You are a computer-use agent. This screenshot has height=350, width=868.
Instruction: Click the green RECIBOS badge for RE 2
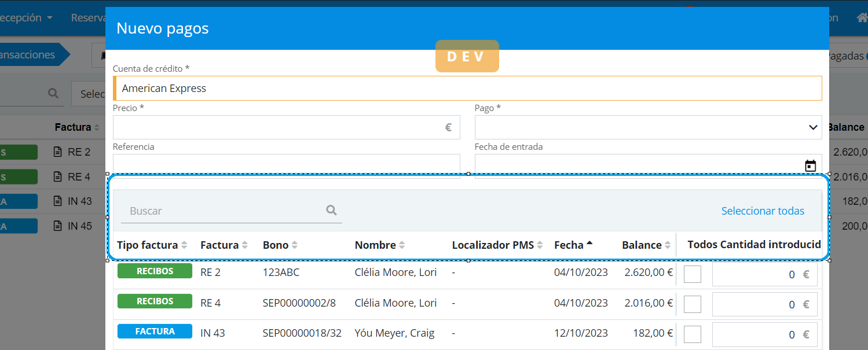pyautogui.click(x=155, y=271)
